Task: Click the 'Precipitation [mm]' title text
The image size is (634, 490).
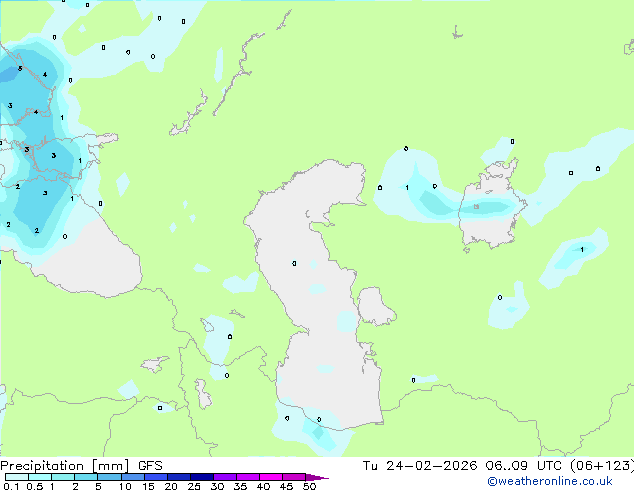Action: pos(65,466)
